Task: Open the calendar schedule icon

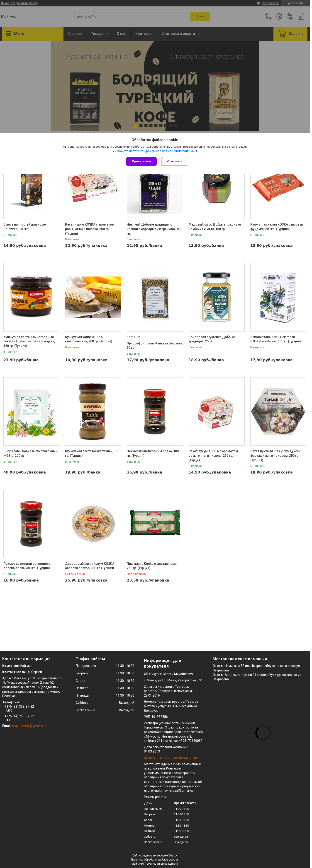Action: pyautogui.click(x=301, y=17)
